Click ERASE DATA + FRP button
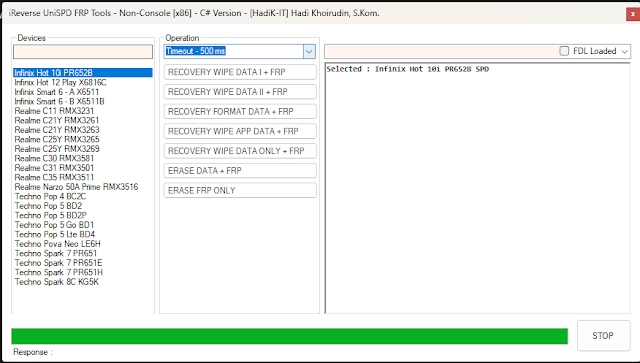The width and height of the screenshot is (640, 363). pos(240,171)
